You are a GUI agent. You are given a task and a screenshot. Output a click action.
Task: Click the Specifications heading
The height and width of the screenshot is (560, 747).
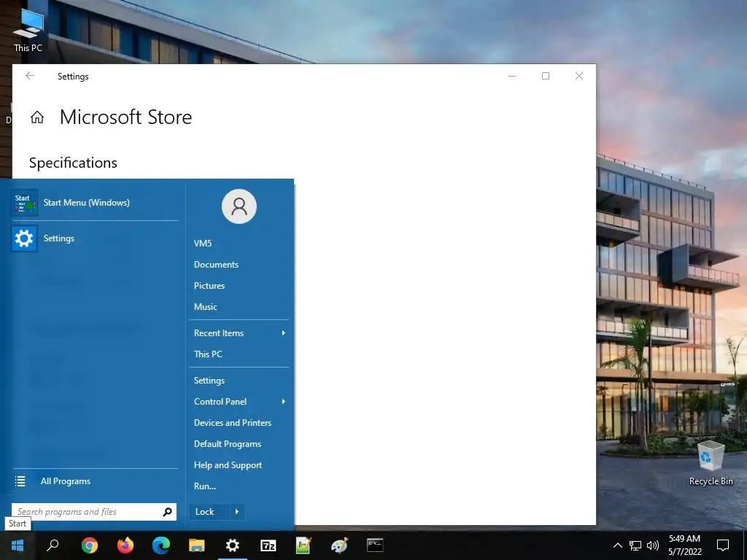[73, 163]
